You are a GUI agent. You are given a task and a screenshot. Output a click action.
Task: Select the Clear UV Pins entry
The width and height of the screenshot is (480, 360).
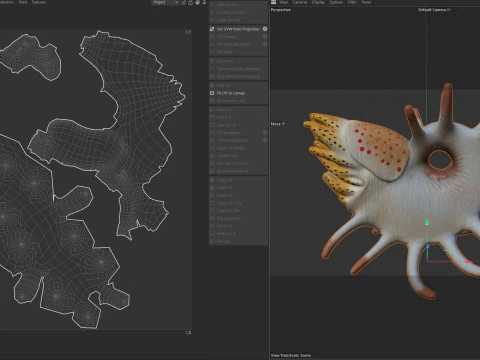tap(228, 20)
